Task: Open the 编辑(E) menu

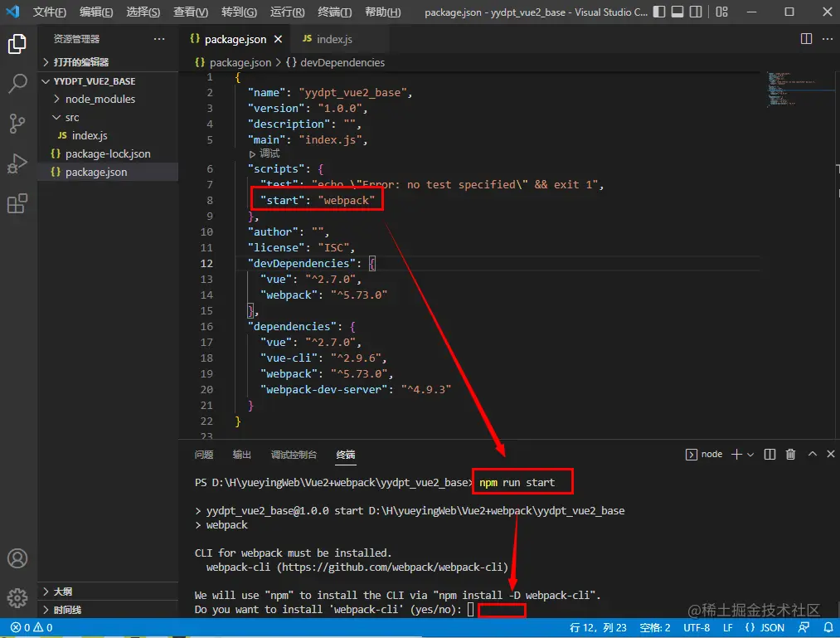Action: (96, 12)
